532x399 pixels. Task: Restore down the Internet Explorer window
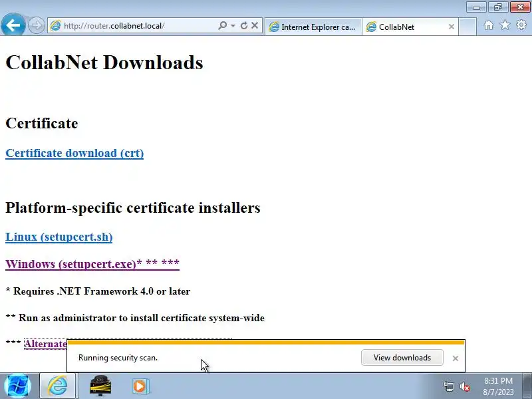[497, 7]
